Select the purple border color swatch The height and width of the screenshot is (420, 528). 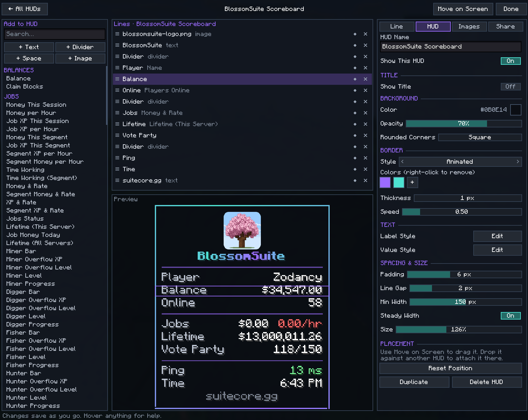[x=385, y=182]
